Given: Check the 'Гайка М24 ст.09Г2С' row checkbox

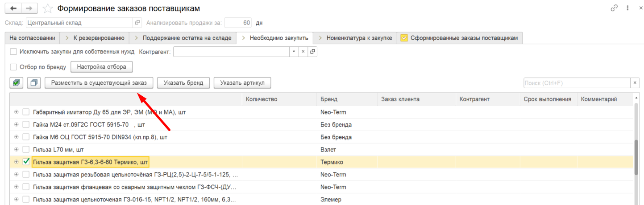Looking at the screenshot, I should click(26, 125).
